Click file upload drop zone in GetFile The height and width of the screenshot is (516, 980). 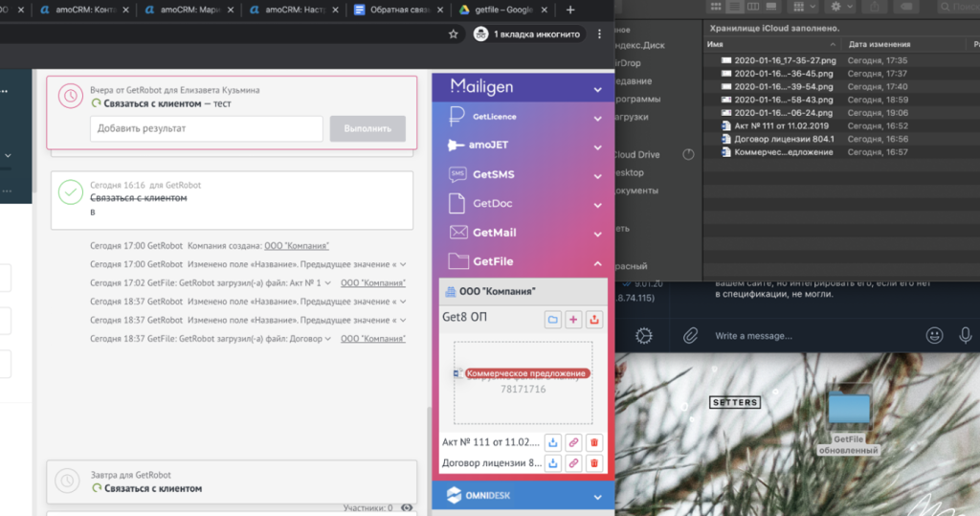(x=523, y=383)
